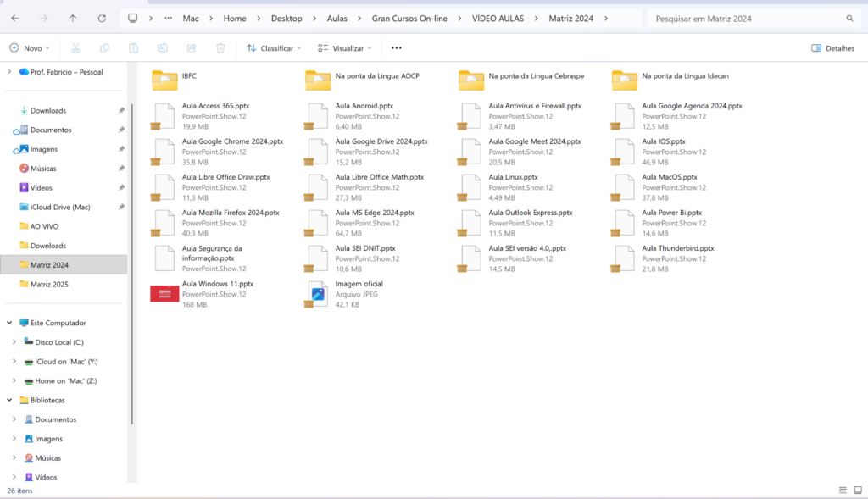Image resolution: width=868 pixels, height=499 pixels.
Task: Select Aula Access 365.pptx file icon
Action: coord(164,116)
